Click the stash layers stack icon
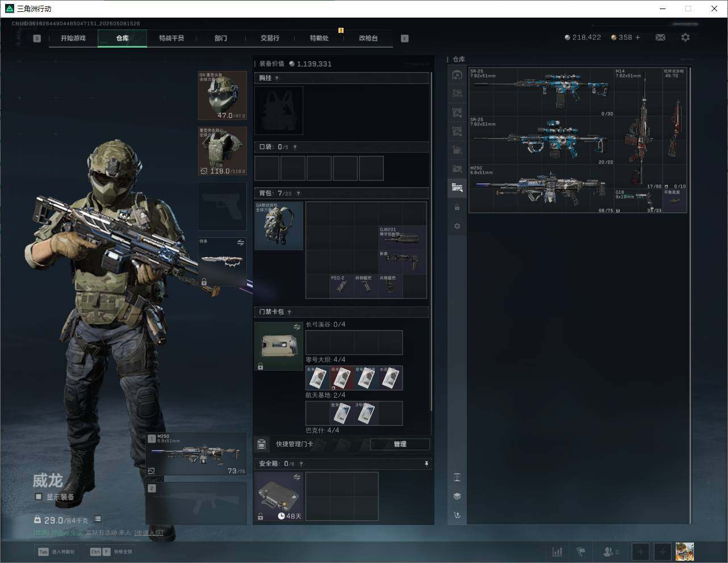This screenshot has height=563, width=728. 457,496
